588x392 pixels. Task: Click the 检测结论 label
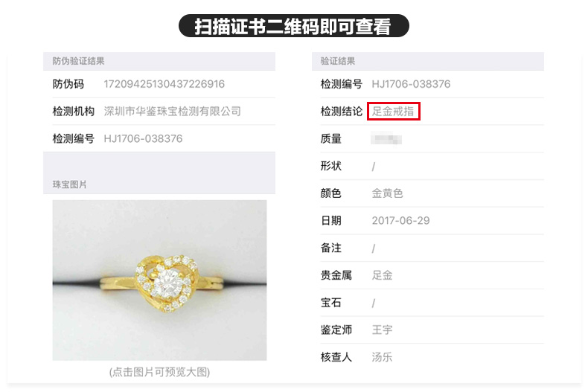(341, 112)
